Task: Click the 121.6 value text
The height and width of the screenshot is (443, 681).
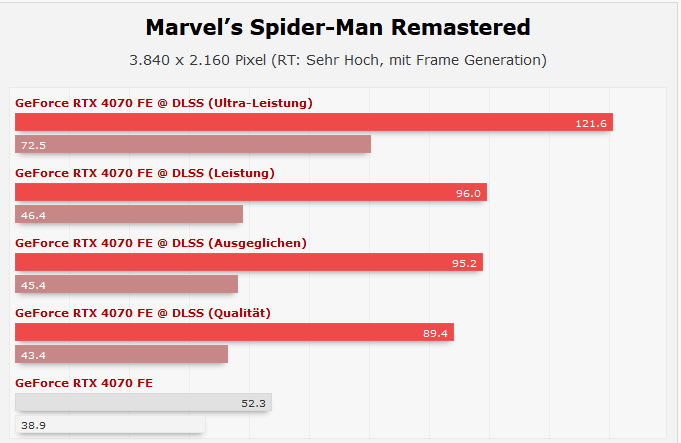Action: click(591, 123)
